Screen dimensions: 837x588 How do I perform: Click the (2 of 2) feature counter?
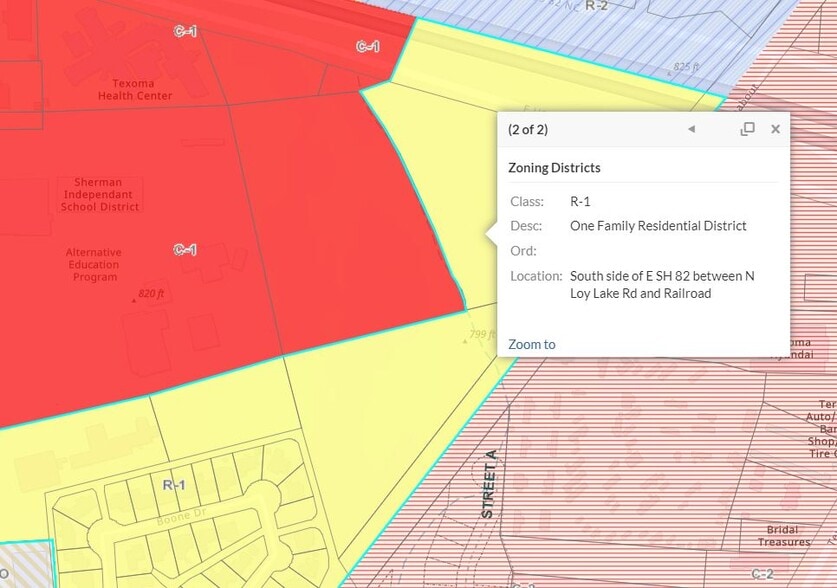click(528, 129)
